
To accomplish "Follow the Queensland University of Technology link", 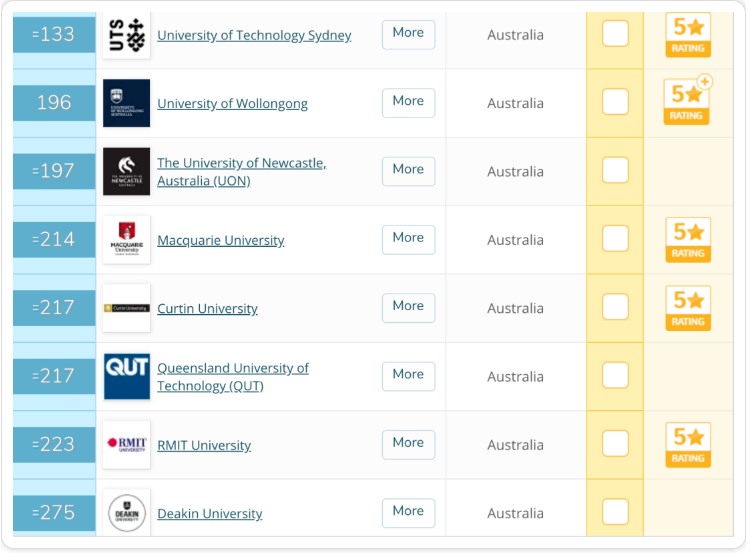I will pyautogui.click(x=233, y=377).
